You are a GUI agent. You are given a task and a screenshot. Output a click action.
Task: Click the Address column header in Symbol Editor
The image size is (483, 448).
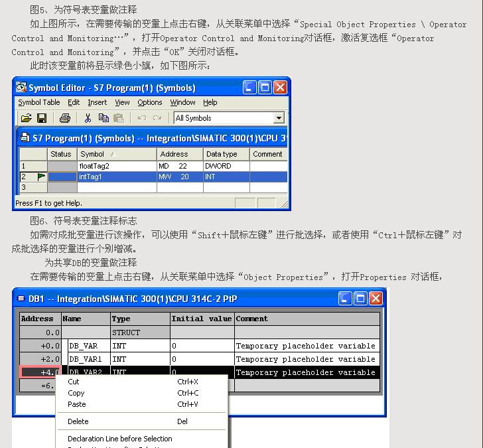[180, 154]
